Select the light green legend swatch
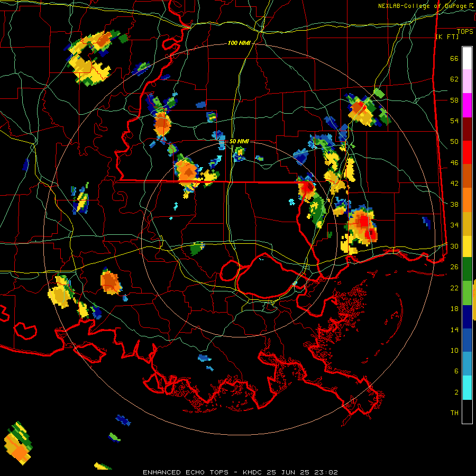 coord(467,292)
